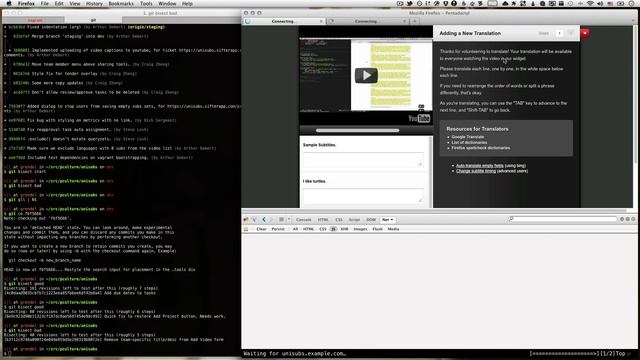
Task: Open the Window menu
Action: coord(167,4)
